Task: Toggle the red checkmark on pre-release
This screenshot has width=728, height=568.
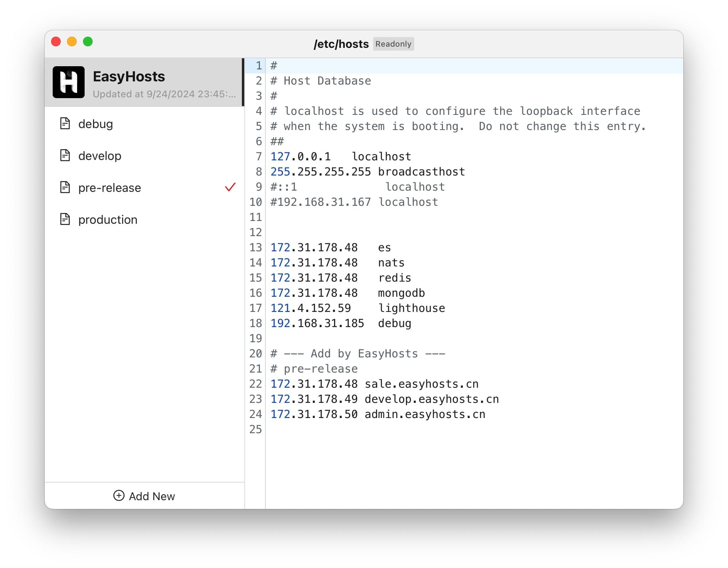Action: (230, 187)
